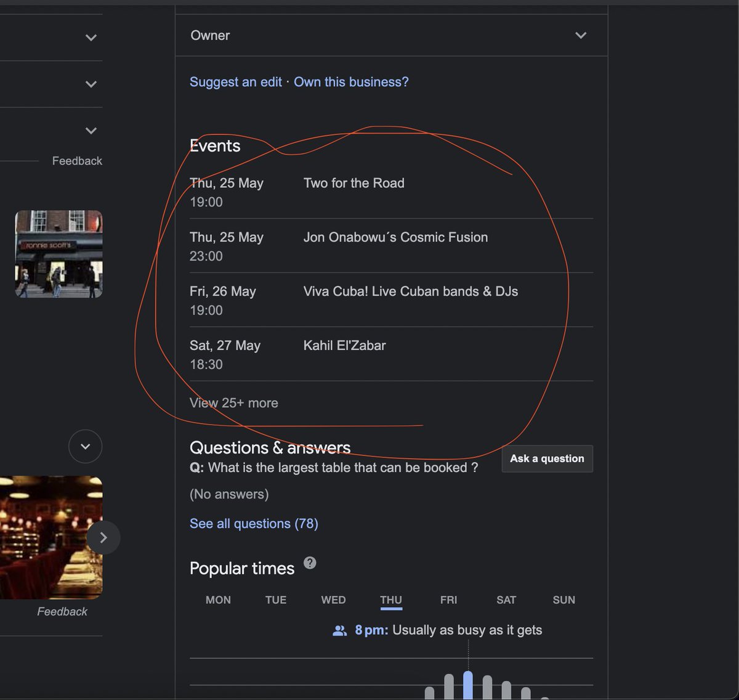Click the italic Feedback link under photos

coord(62,612)
